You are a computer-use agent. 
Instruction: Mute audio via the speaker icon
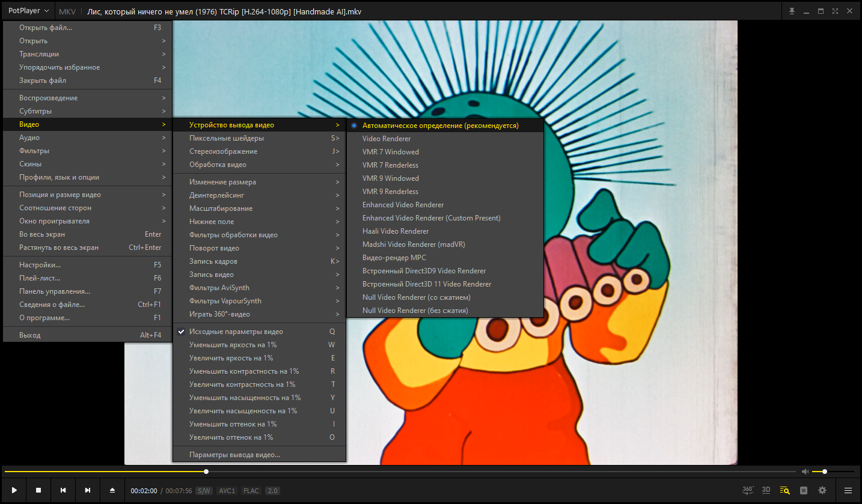point(805,472)
